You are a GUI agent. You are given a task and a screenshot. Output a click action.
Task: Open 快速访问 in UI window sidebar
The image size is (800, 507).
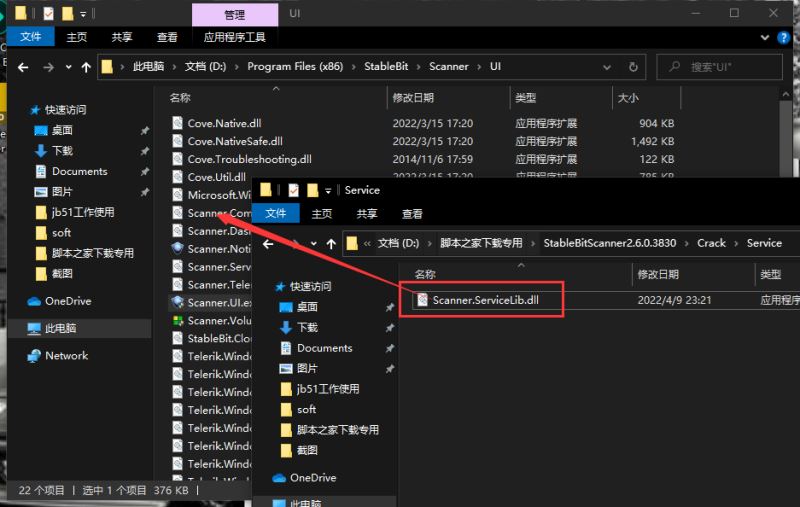click(65, 110)
